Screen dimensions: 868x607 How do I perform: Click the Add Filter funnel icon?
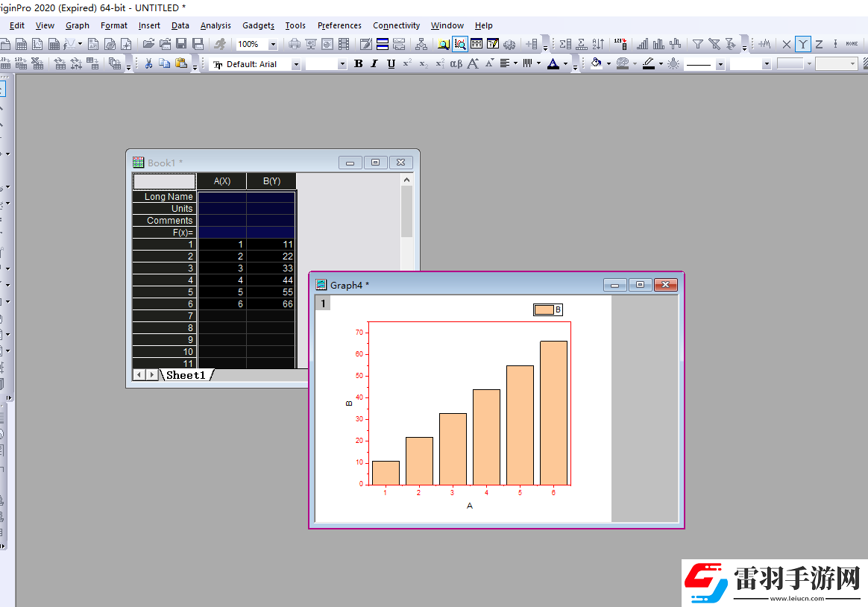click(697, 45)
